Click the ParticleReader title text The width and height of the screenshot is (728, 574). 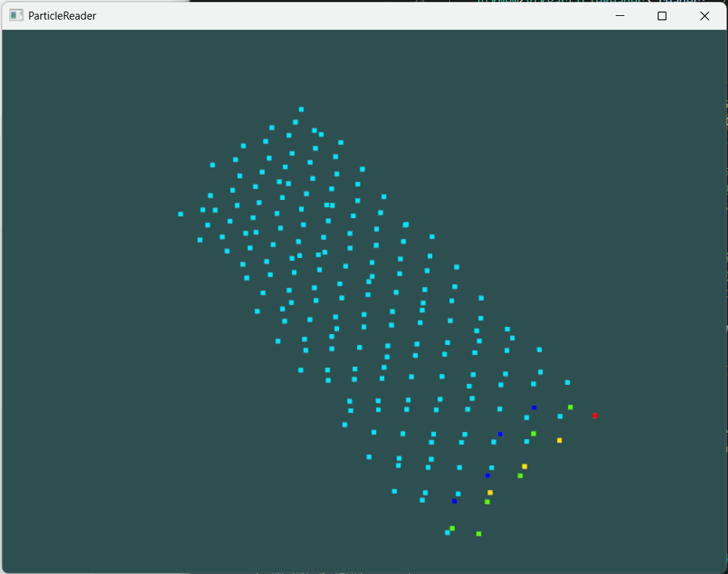pos(62,16)
